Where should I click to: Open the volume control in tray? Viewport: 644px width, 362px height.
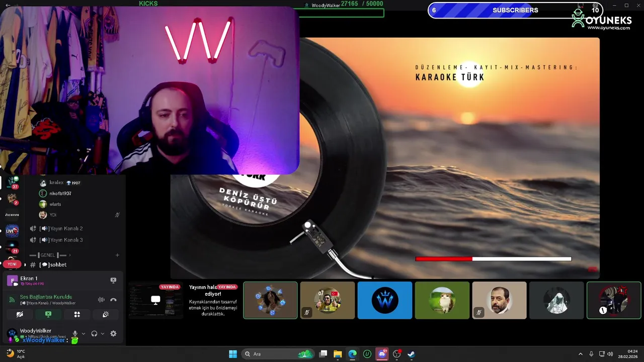tap(610, 354)
